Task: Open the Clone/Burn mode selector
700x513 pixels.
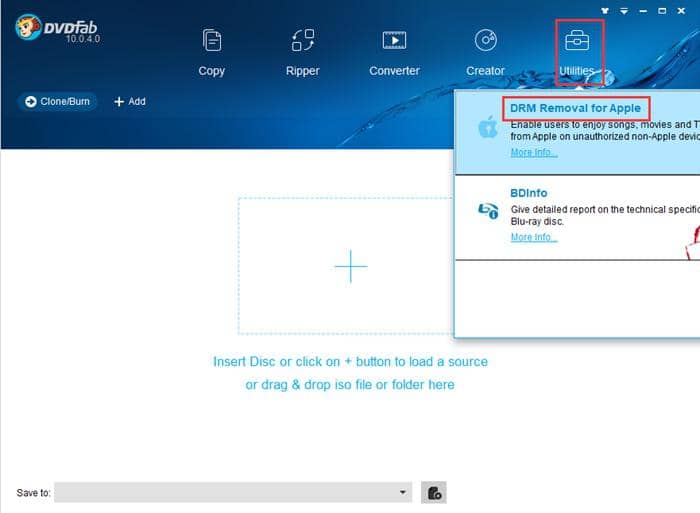Action: [x=57, y=102]
